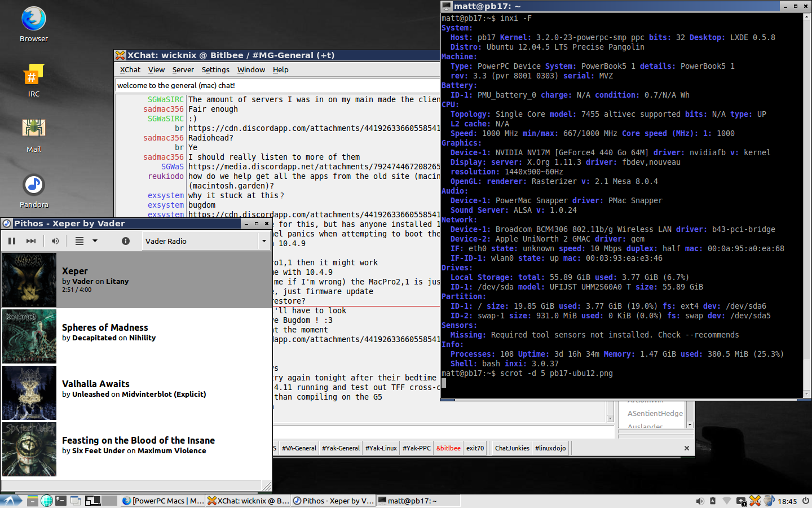This screenshot has width=812, height=508.
Task: Launch the web browser globe icon in taskbar
Action: [47, 501]
